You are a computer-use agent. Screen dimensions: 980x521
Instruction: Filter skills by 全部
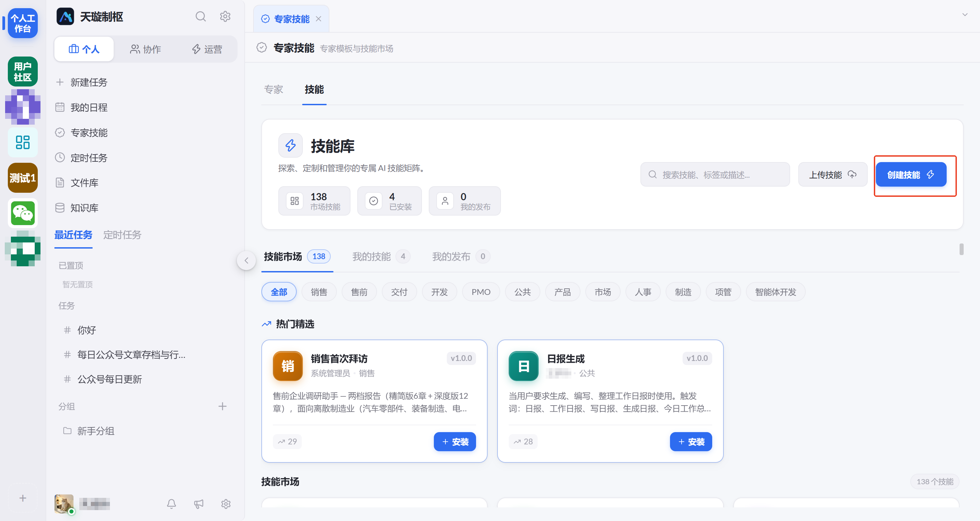279,292
